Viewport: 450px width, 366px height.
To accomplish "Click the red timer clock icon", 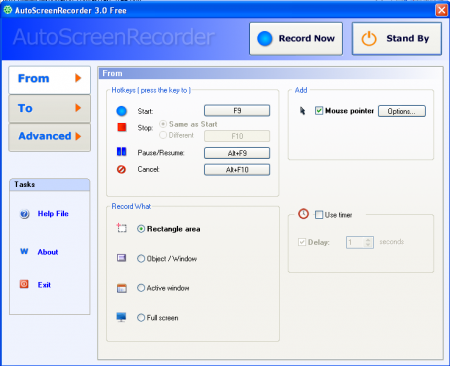I will click(303, 214).
